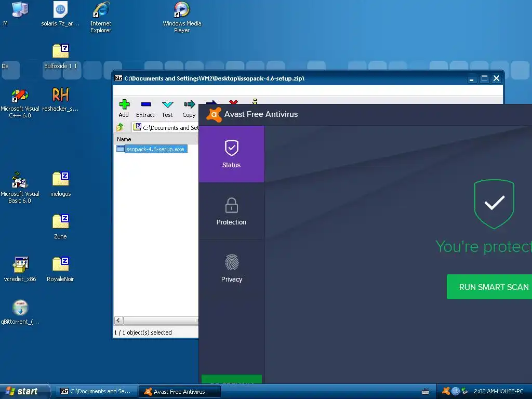Click the Add button in 7-Zip toolbar
532x399 pixels.
point(124,109)
